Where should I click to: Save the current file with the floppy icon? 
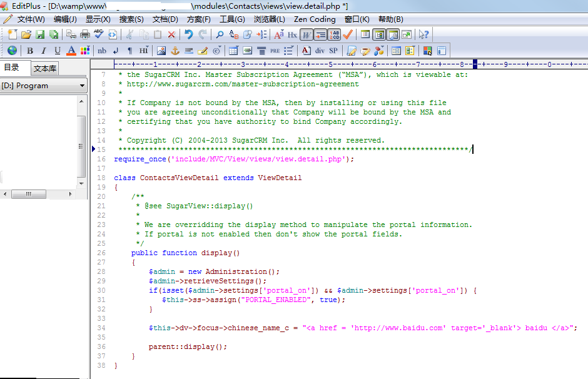[x=40, y=34]
